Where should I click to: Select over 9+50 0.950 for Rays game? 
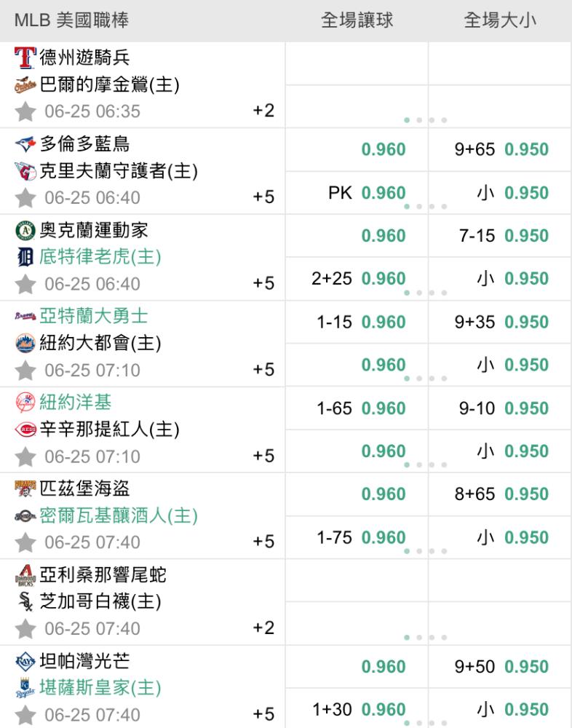tap(500, 667)
